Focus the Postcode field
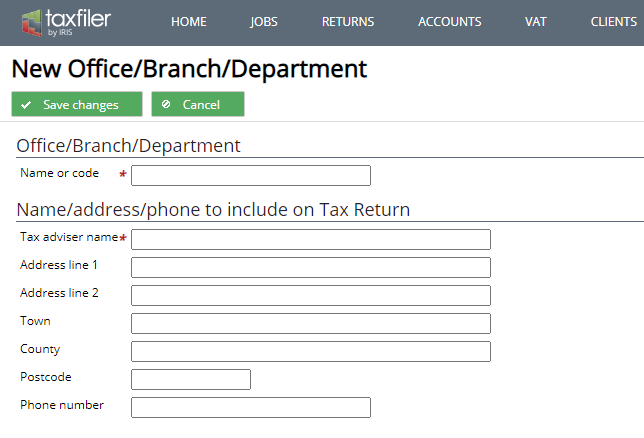This screenshot has height=438, width=644. pos(191,379)
